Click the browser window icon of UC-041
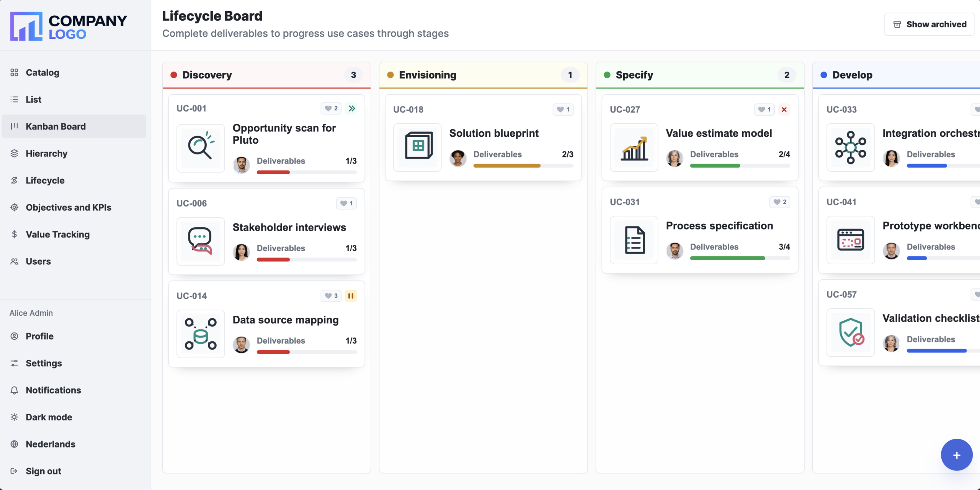The width and height of the screenshot is (980, 490). tap(851, 240)
